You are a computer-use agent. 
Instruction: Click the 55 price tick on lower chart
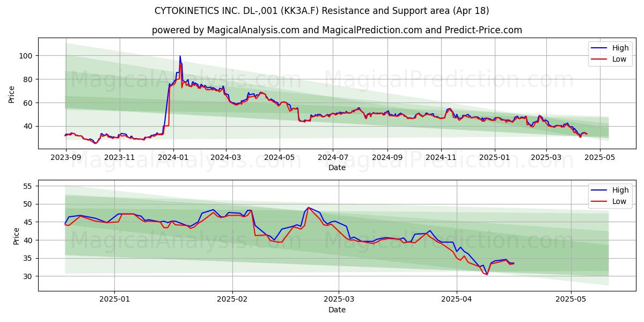tap(29, 186)
